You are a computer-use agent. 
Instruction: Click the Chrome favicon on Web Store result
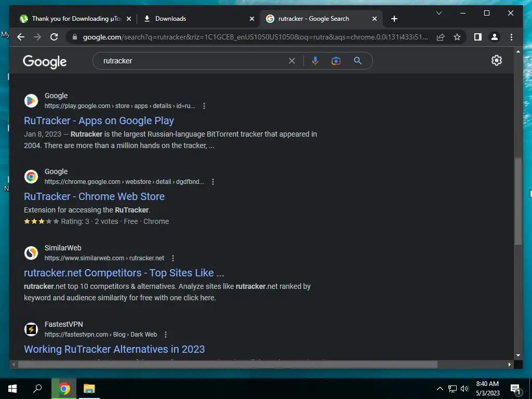tap(31, 177)
